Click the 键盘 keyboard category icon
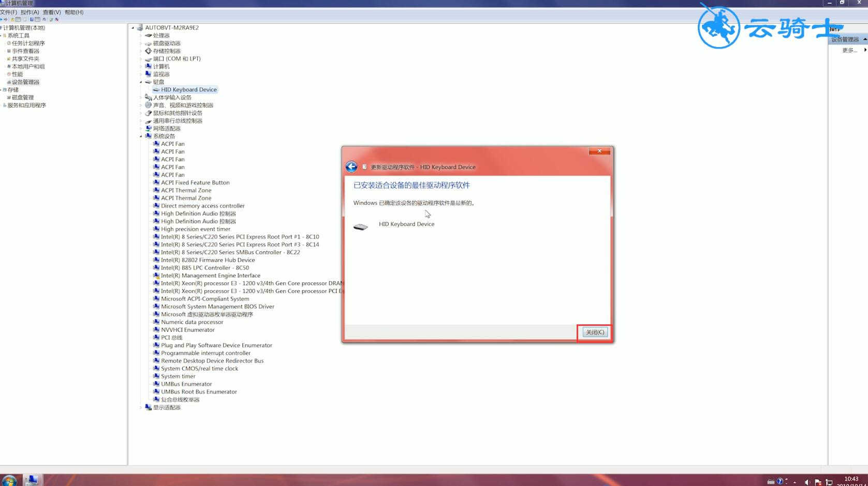The image size is (868, 486). 148,82
